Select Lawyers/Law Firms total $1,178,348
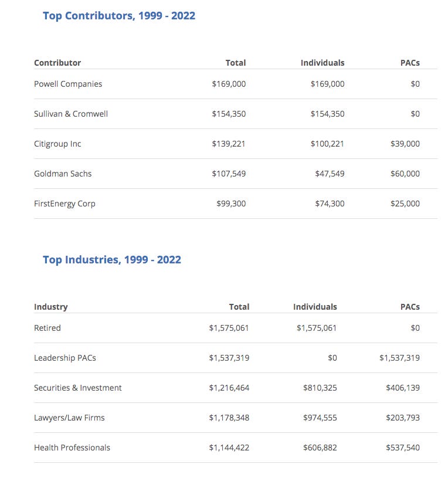448x481 pixels. tap(229, 418)
